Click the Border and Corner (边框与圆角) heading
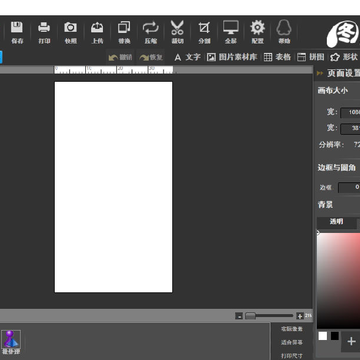Screen dimensions: 360x360 point(337,168)
